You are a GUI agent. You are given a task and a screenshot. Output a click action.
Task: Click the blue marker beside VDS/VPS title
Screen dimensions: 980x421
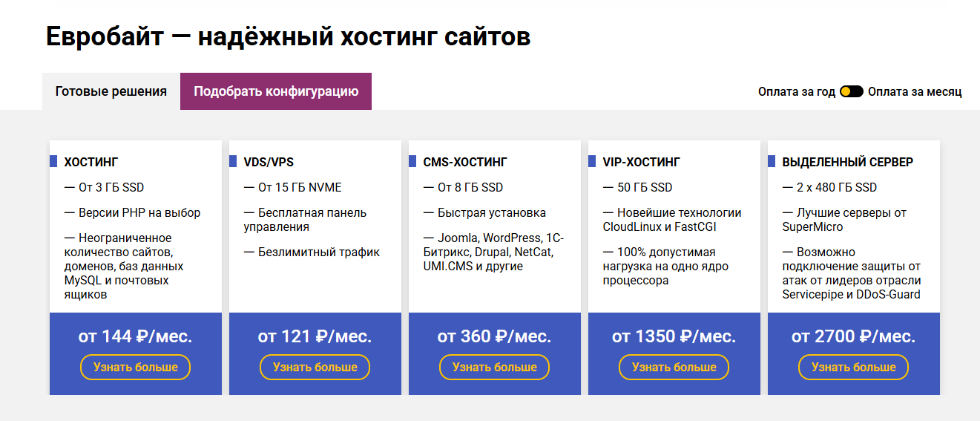coord(233,161)
